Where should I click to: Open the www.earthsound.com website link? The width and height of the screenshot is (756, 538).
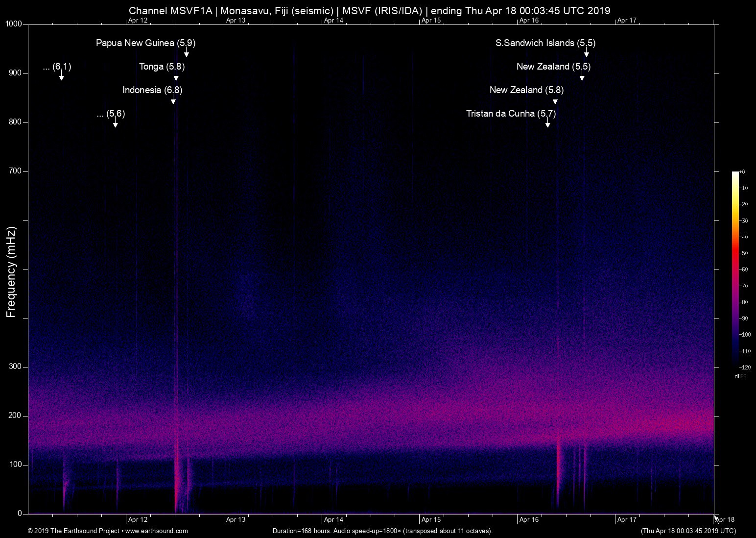tap(158, 531)
